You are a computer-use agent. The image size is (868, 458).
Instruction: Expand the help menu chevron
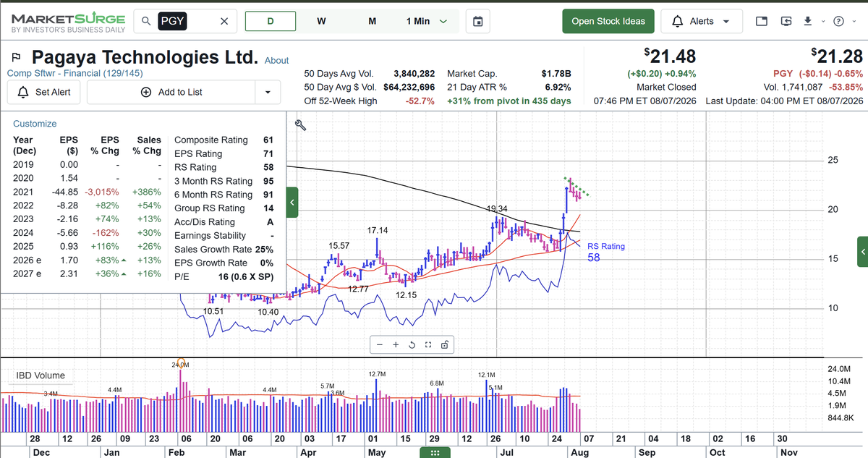click(853, 21)
